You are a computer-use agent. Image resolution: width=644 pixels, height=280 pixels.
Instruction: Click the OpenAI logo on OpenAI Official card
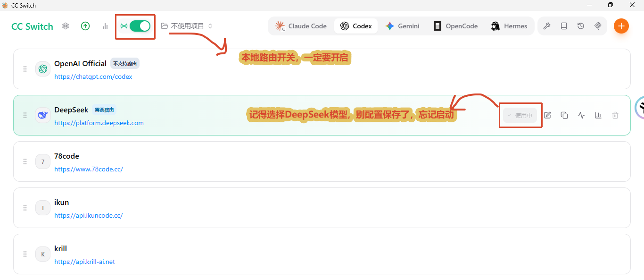[43, 69]
